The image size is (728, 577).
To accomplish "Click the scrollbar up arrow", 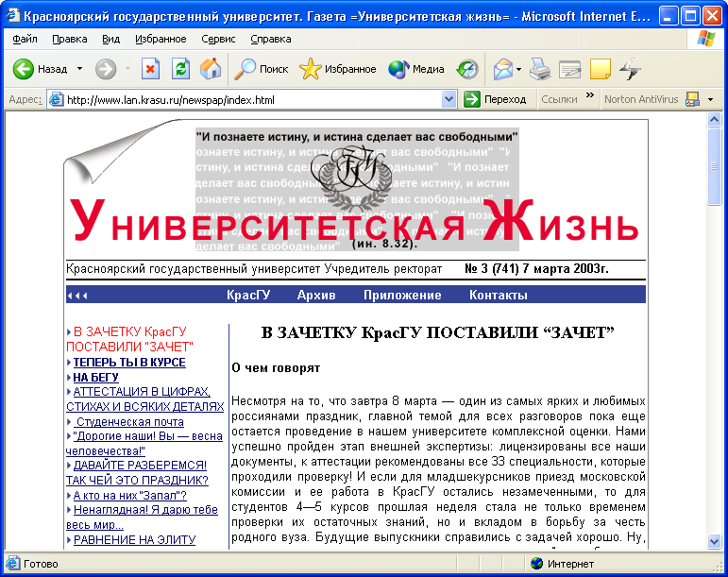I will coord(714,119).
